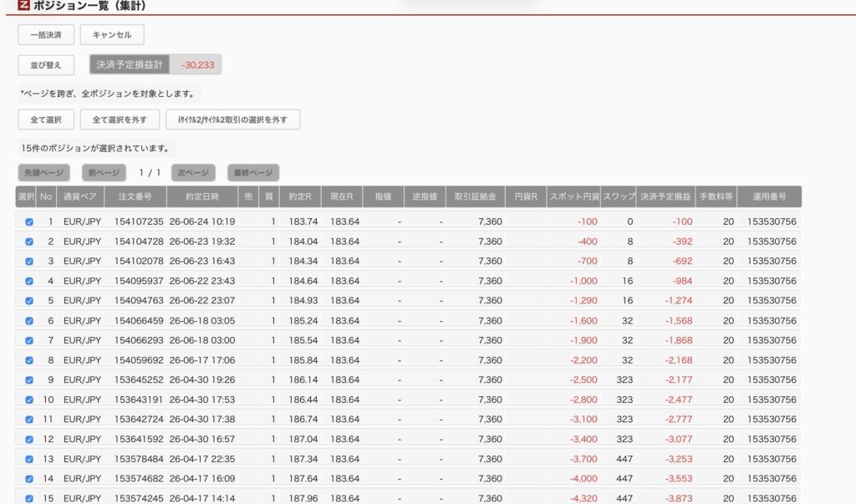Click the 運用番号 column header
The width and height of the screenshot is (856, 504).
coord(770,196)
